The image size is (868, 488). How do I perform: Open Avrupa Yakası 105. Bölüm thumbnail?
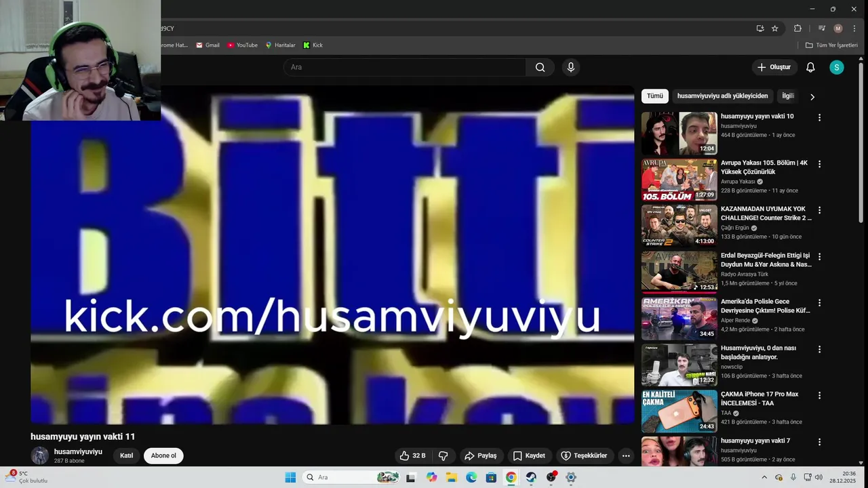click(x=679, y=180)
